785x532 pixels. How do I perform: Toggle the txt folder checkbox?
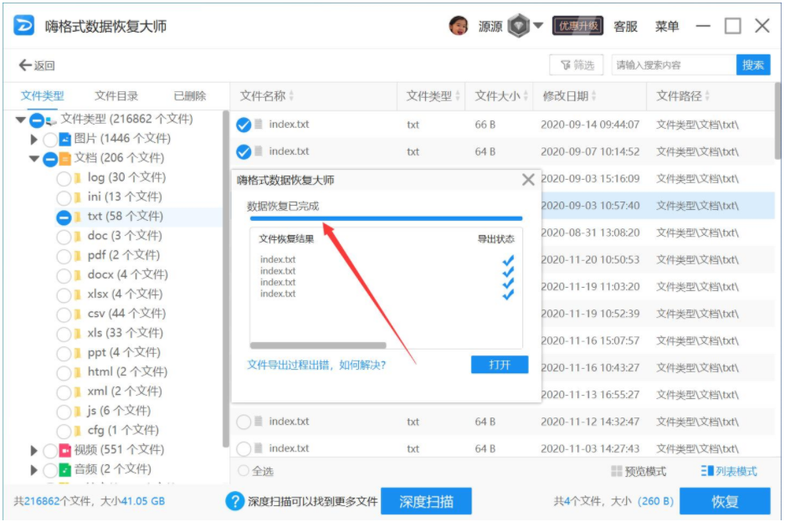click(64, 217)
